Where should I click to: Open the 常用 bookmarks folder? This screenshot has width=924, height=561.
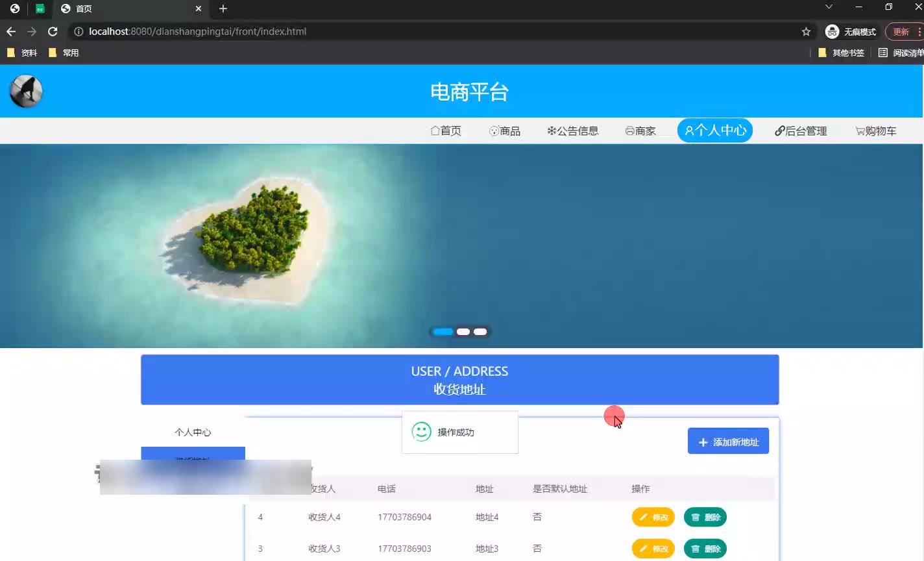[64, 53]
